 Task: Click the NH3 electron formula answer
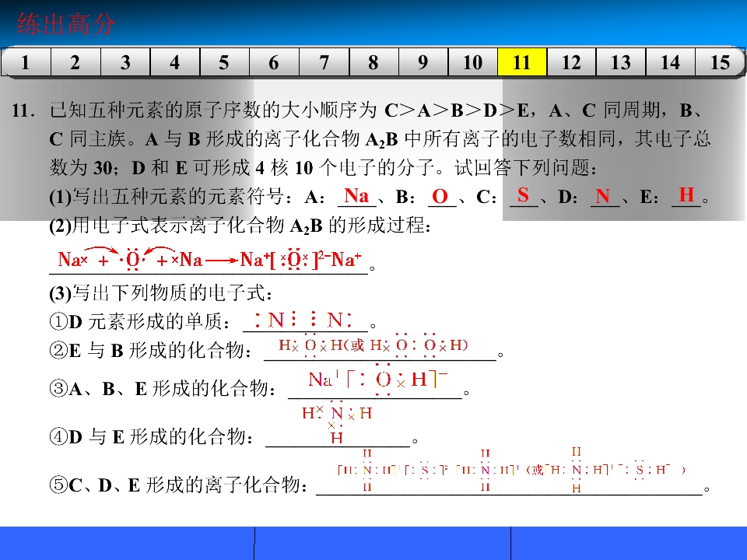337,424
